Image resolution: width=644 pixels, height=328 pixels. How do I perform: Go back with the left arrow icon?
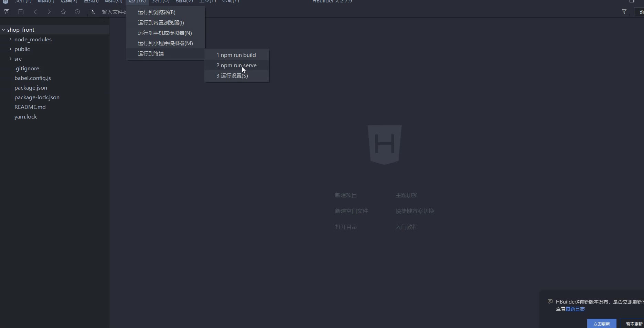point(35,12)
